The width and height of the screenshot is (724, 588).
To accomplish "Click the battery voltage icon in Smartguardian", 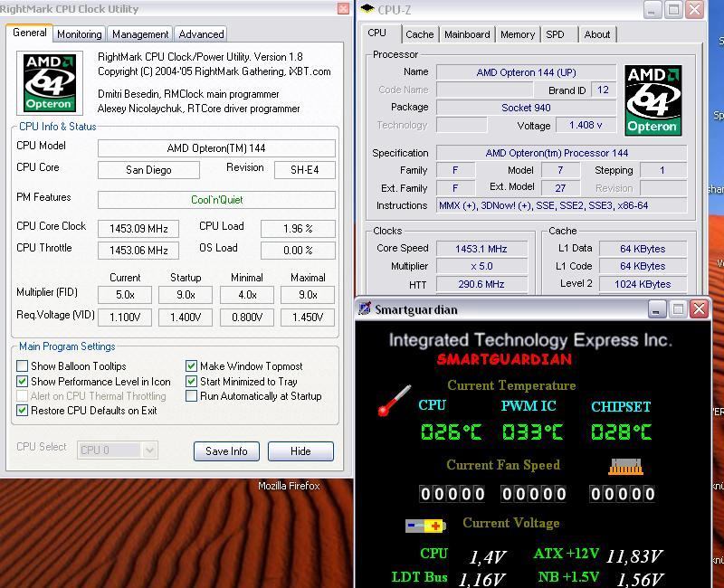I will (425, 526).
